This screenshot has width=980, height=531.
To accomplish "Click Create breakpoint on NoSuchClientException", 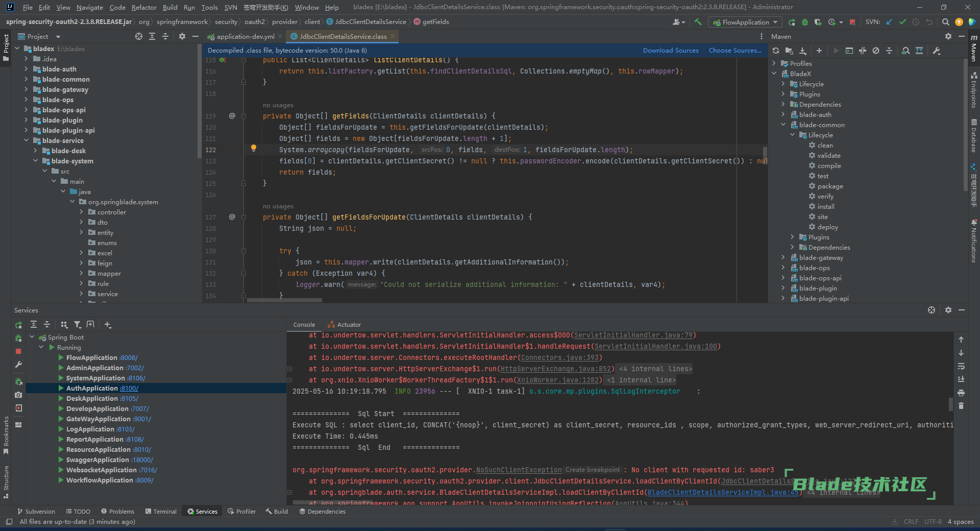I will coord(592,470).
